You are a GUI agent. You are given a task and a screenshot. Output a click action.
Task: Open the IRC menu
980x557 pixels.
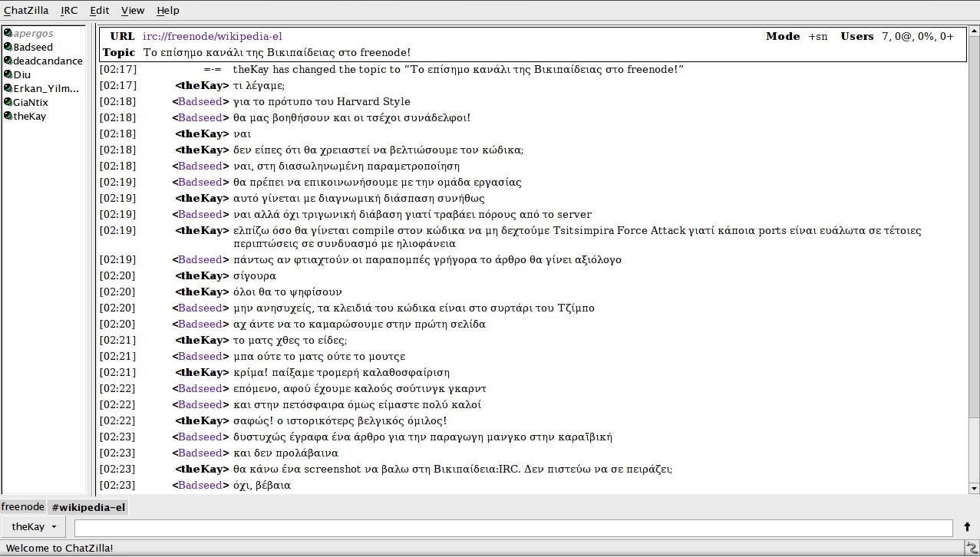[x=69, y=10]
